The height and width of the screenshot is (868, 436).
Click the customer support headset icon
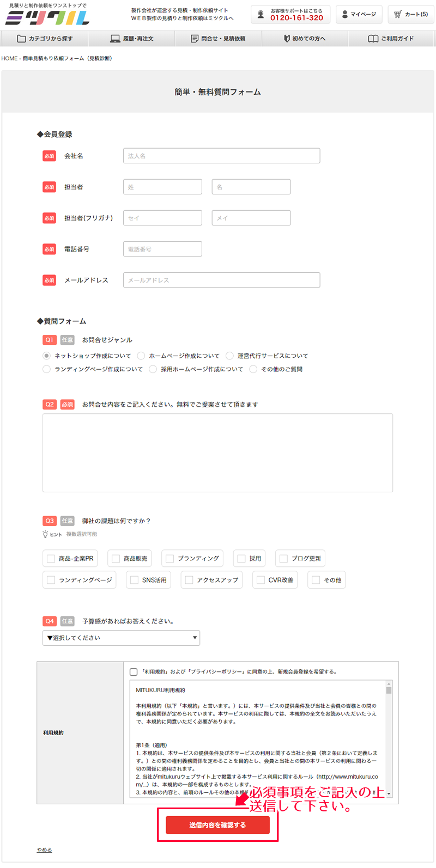(261, 14)
